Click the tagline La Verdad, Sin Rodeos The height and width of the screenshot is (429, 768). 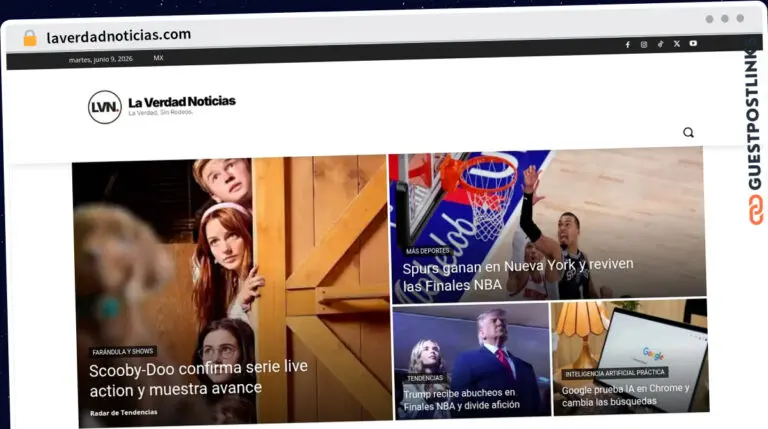[161, 113]
